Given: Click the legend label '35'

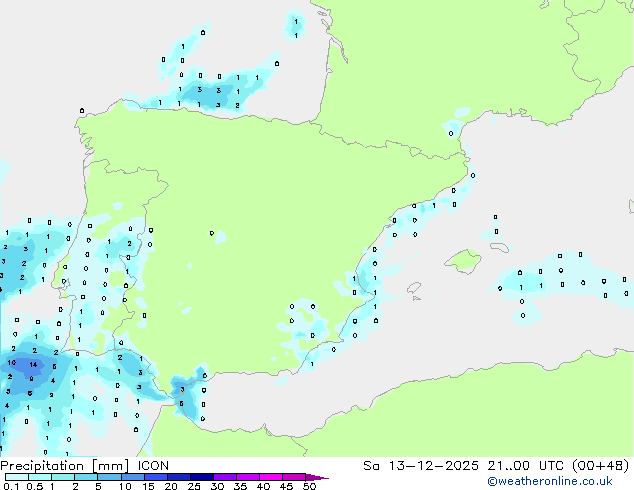Looking at the screenshot, I should (x=240, y=486).
